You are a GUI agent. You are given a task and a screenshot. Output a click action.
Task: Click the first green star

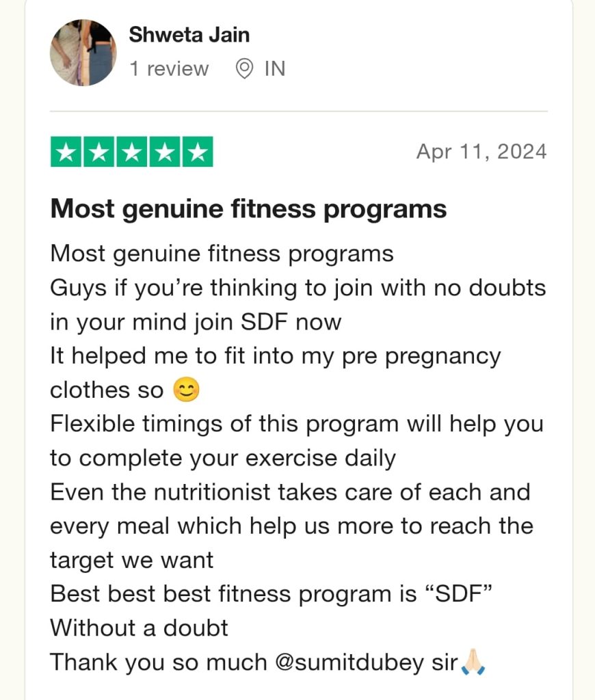[66, 152]
